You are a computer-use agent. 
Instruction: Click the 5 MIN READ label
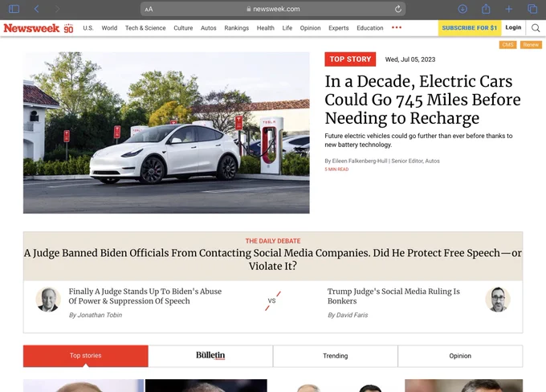[x=336, y=169]
